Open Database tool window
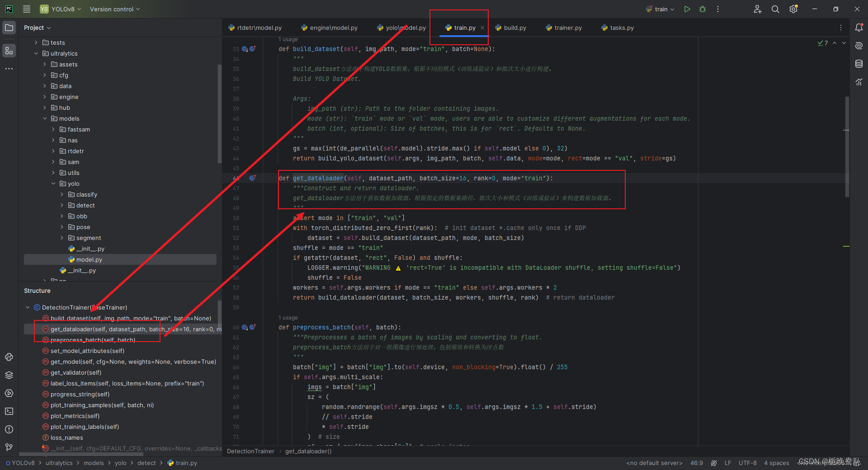The width and height of the screenshot is (868, 470). pyautogui.click(x=859, y=64)
